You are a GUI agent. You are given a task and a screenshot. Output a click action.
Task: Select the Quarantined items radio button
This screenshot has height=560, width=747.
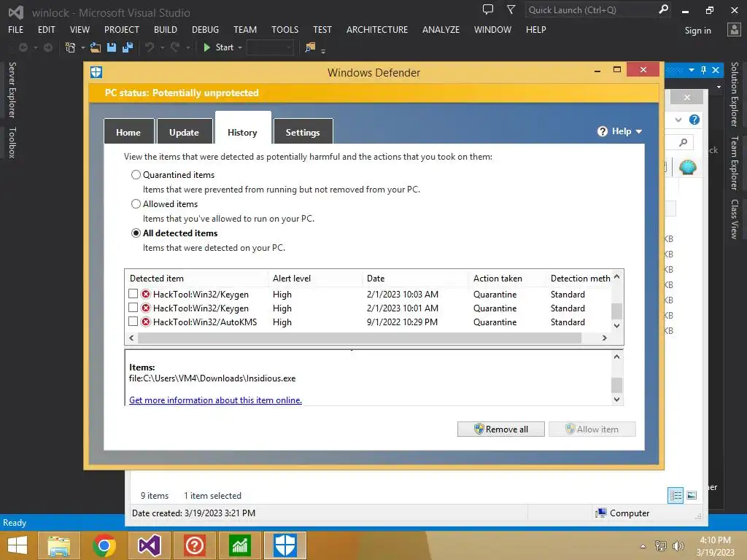136,175
